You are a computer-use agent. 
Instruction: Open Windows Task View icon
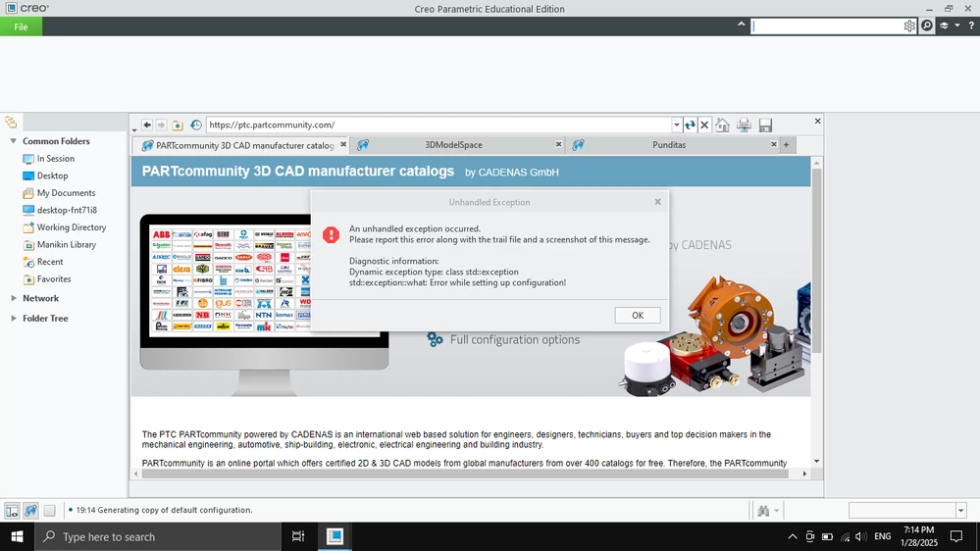298,536
